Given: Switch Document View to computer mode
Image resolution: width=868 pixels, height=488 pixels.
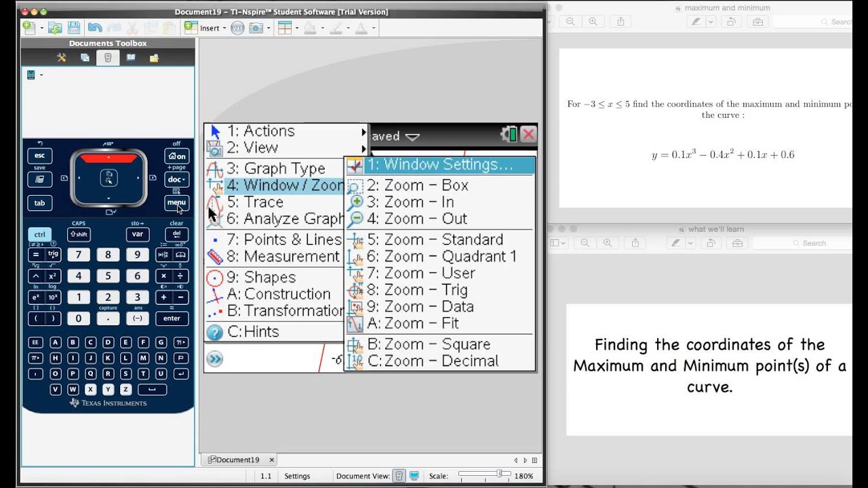Looking at the screenshot, I should pyautogui.click(x=414, y=476).
